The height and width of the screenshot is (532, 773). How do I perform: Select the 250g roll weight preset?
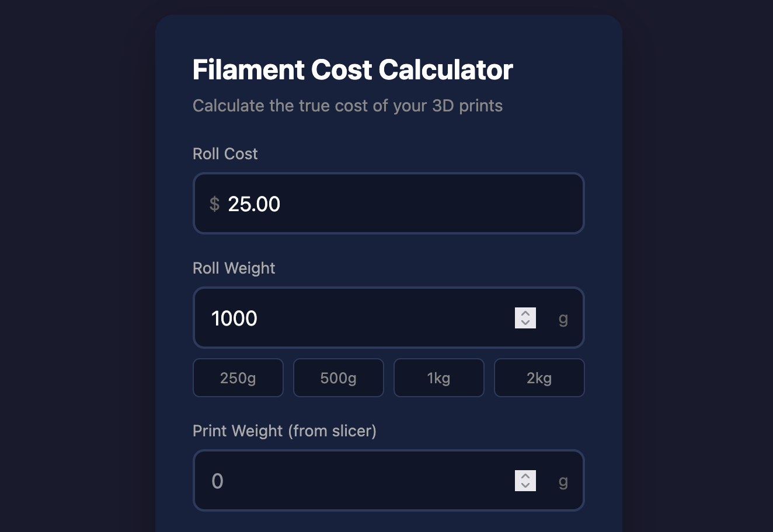[238, 377]
